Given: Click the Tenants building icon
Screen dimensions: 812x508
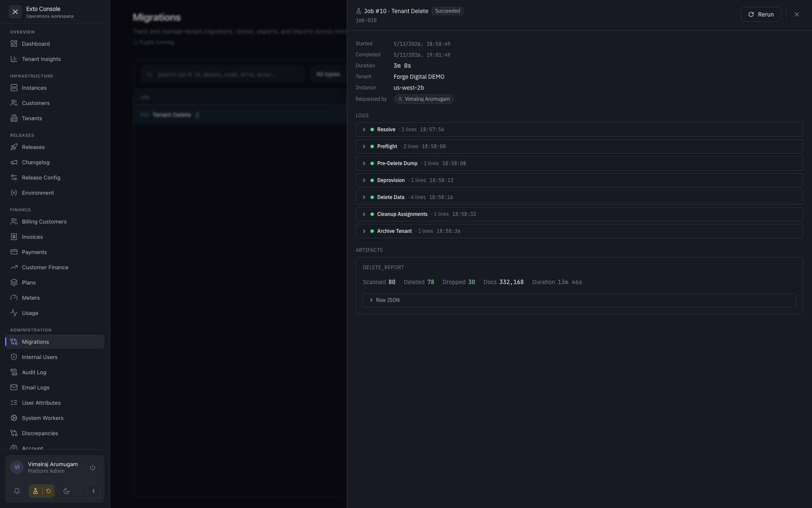Looking at the screenshot, I should pyautogui.click(x=14, y=118).
